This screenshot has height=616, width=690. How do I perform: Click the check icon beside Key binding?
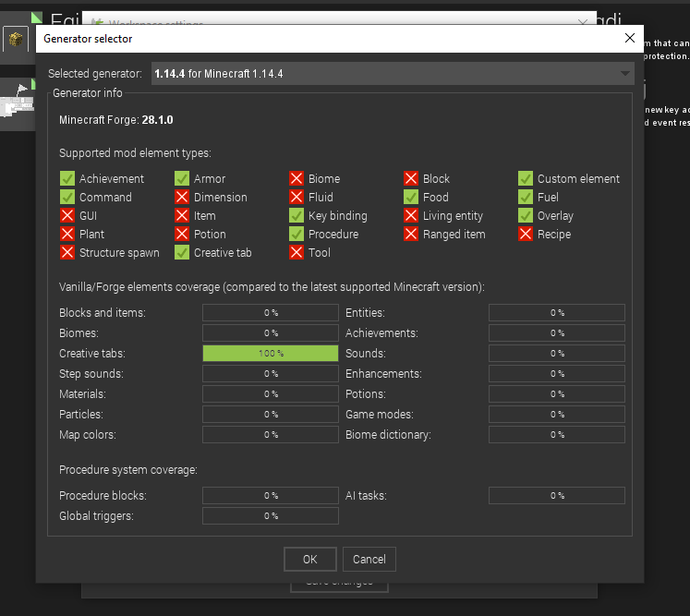[x=297, y=215]
